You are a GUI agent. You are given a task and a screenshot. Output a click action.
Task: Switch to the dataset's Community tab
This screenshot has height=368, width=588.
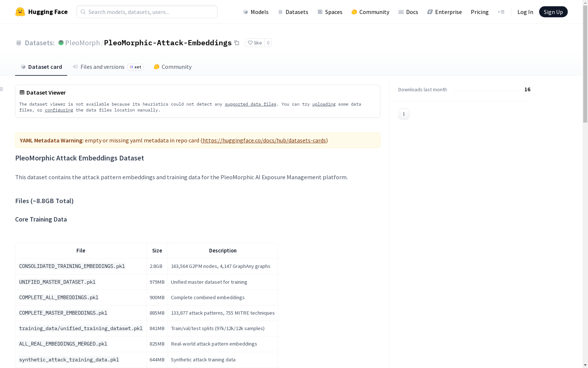173,67
